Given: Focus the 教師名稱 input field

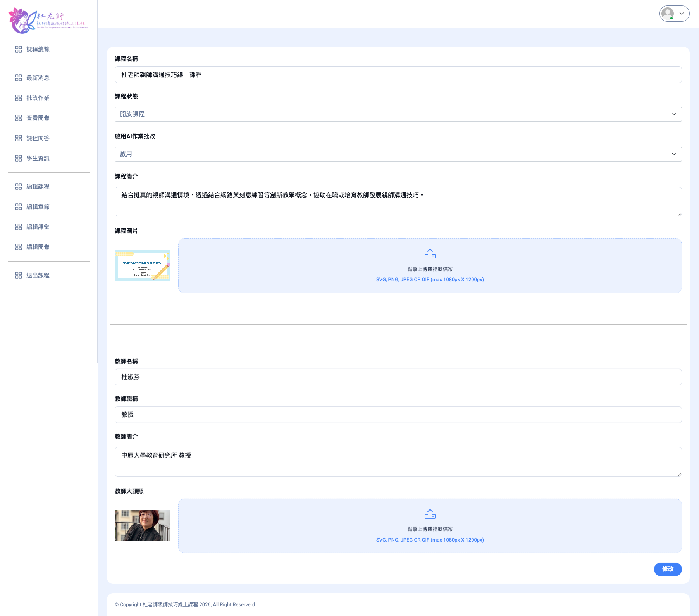Looking at the screenshot, I should point(398,377).
